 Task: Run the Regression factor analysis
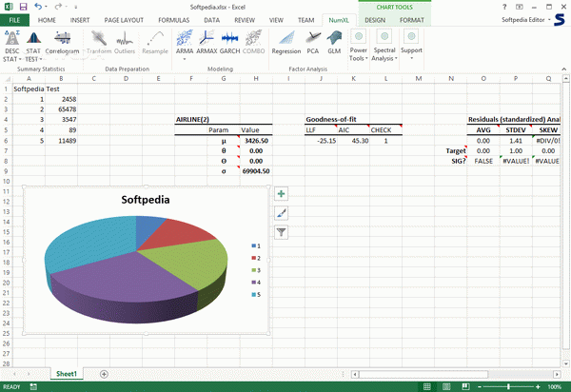(x=286, y=43)
